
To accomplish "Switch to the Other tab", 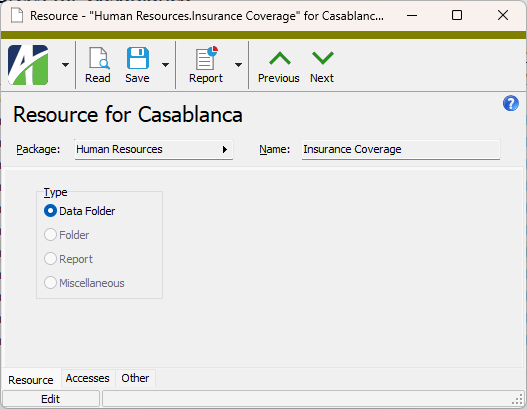I will 135,378.
